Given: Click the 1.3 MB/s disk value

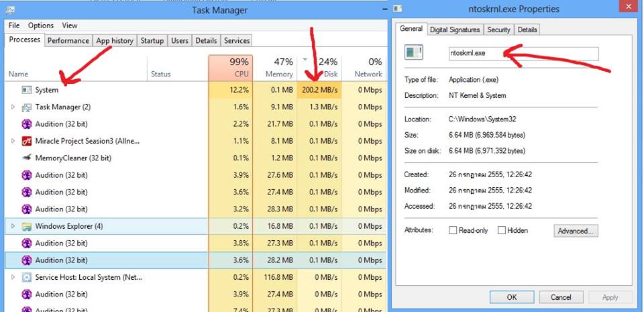Looking at the screenshot, I should point(323,107).
